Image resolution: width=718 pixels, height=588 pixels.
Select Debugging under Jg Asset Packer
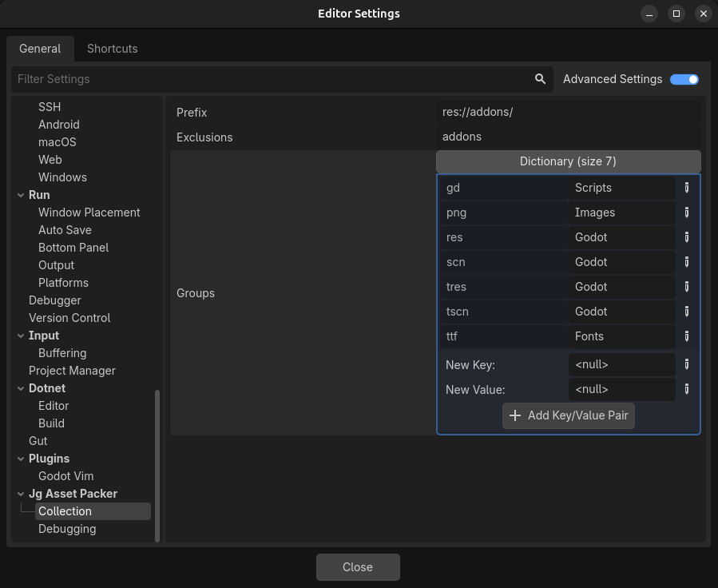click(x=67, y=529)
